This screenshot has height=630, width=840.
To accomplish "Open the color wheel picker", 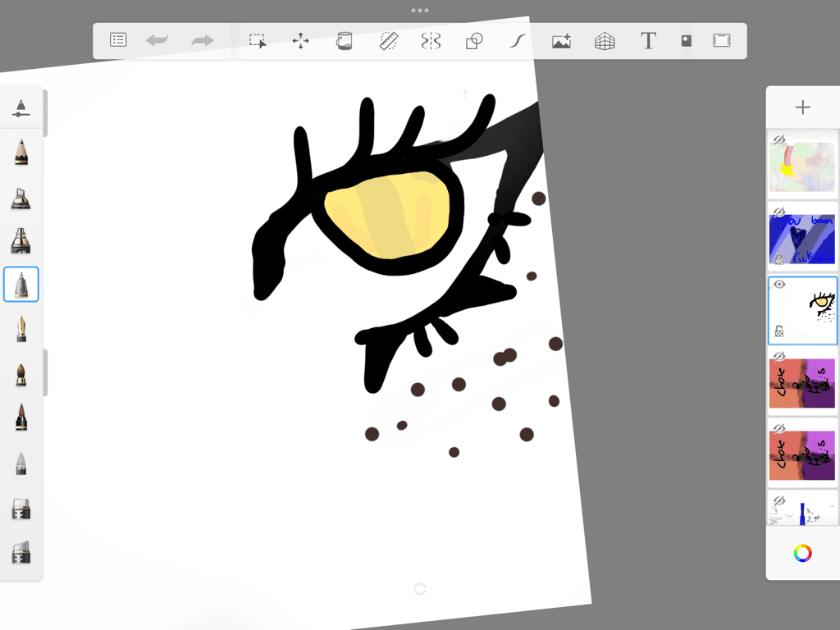I will coord(802,554).
